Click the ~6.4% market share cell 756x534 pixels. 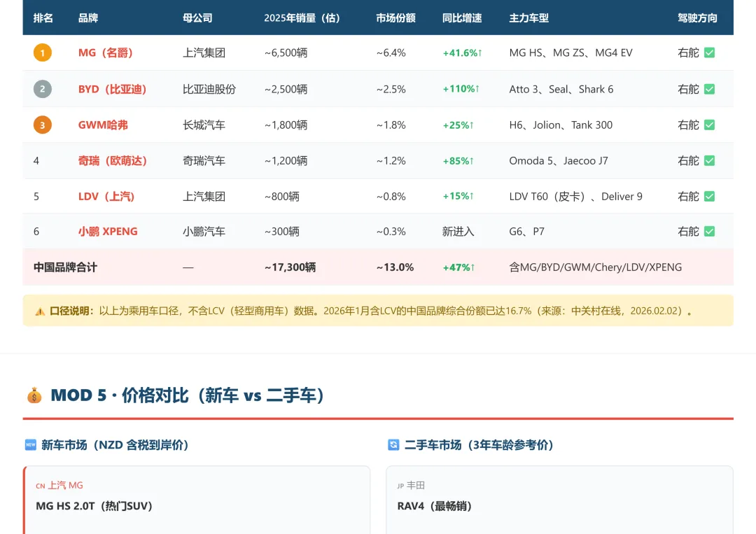(391, 53)
